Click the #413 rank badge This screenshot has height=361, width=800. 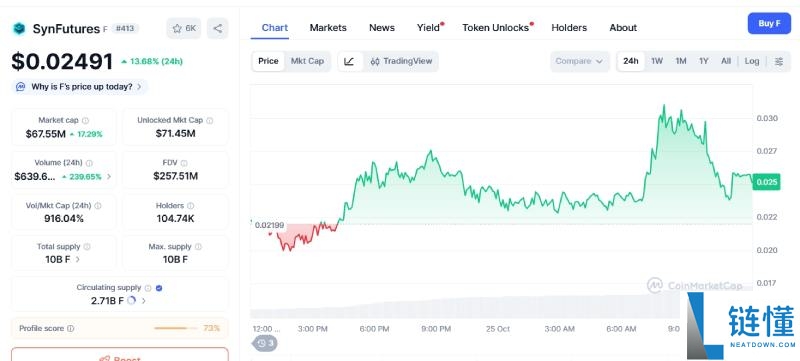click(x=125, y=29)
